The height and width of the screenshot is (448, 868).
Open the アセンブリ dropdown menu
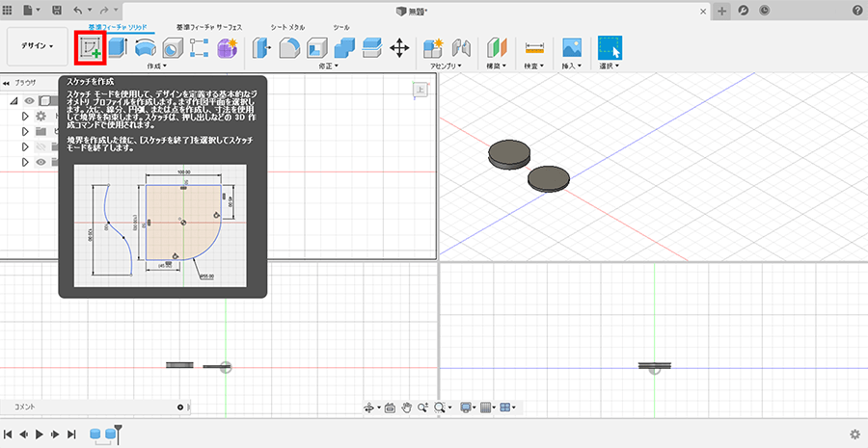click(447, 66)
